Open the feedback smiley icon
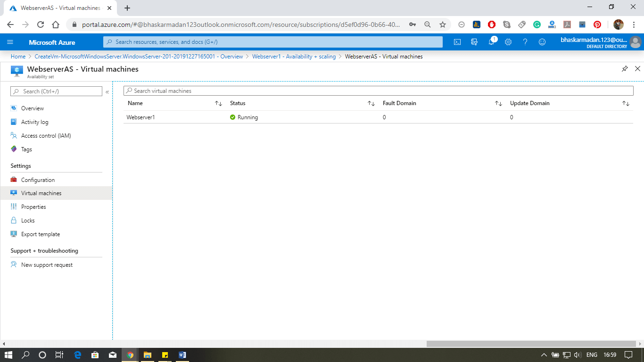Image resolution: width=644 pixels, height=362 pixels. (x=542, y=42)
